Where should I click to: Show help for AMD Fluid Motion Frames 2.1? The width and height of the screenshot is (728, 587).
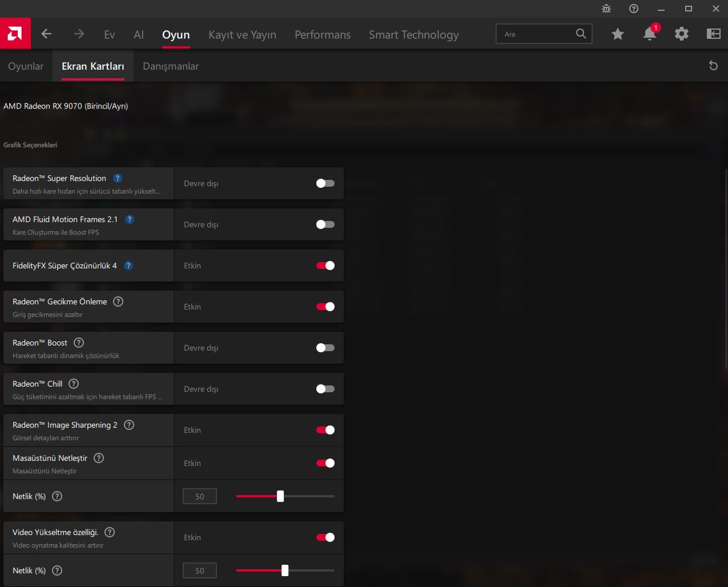130,219
